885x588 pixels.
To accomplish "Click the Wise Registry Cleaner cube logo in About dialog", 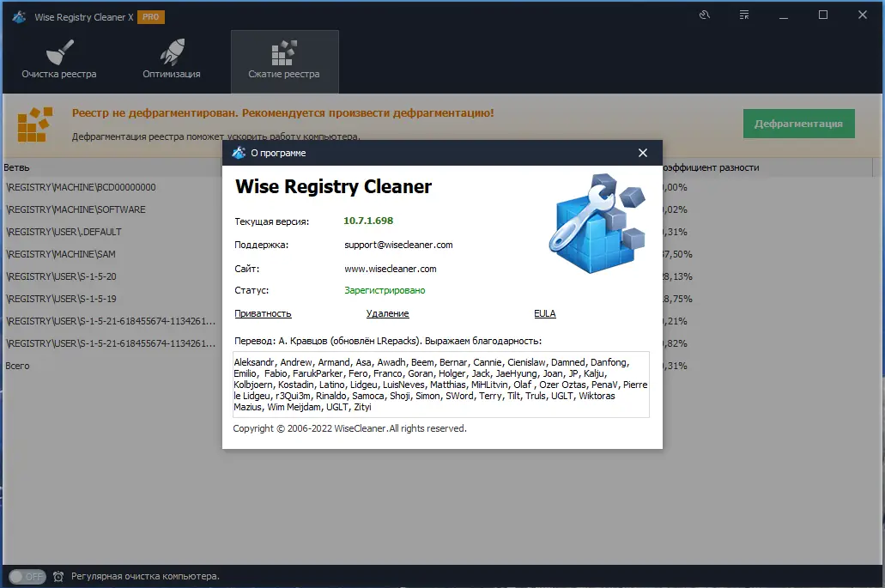I will tap(597, 223).
